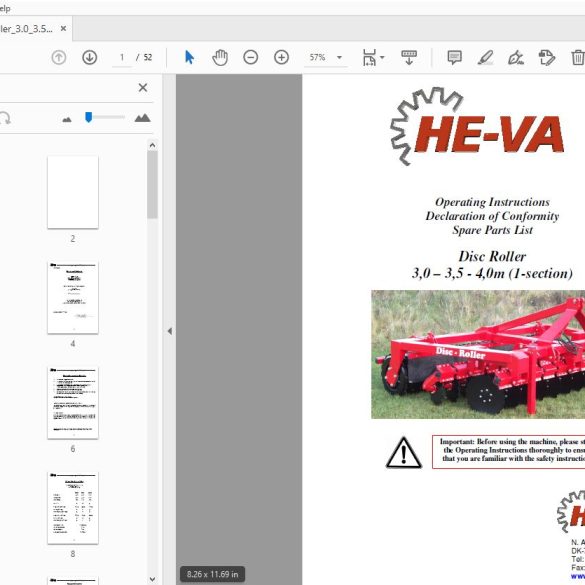Collapse the thumbnails pane with left triangle

click(x=170, y=331)
